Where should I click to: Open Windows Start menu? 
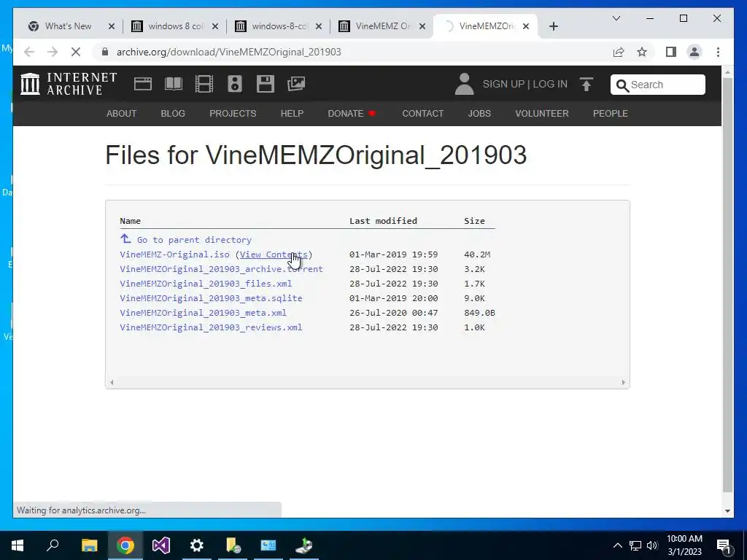(x=18, y=545)
